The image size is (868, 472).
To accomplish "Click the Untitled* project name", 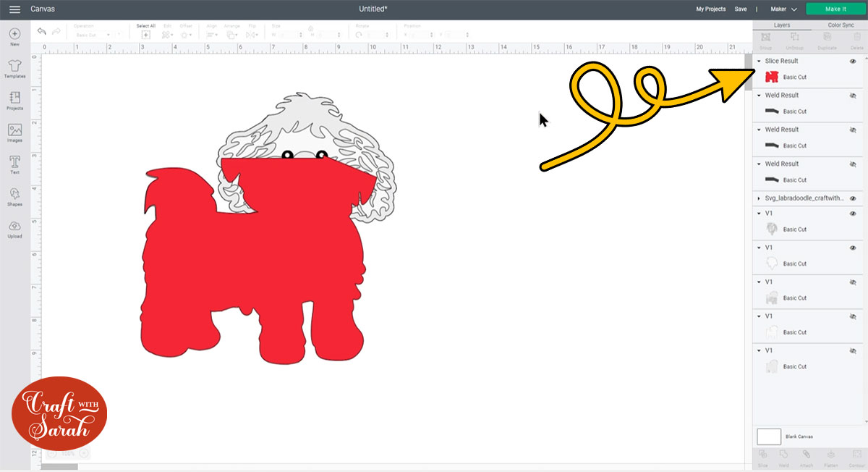I will pos(373,9).
